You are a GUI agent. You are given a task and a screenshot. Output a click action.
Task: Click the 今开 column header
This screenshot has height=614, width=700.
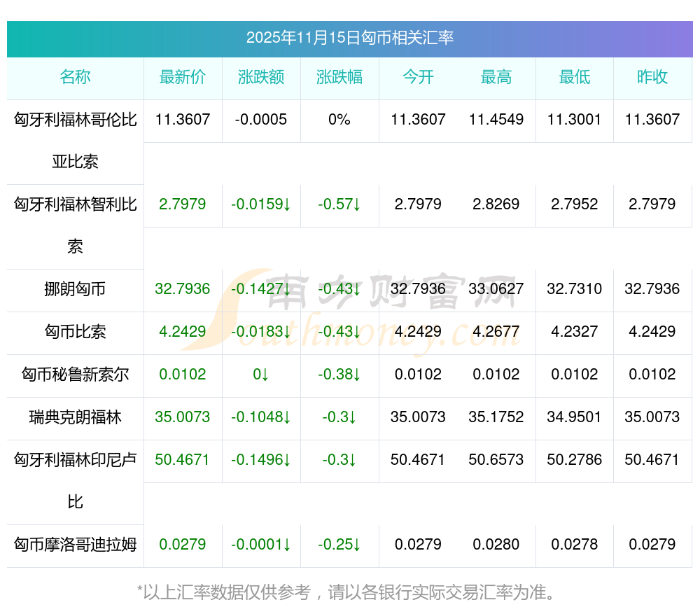click(x=418, y=78)
